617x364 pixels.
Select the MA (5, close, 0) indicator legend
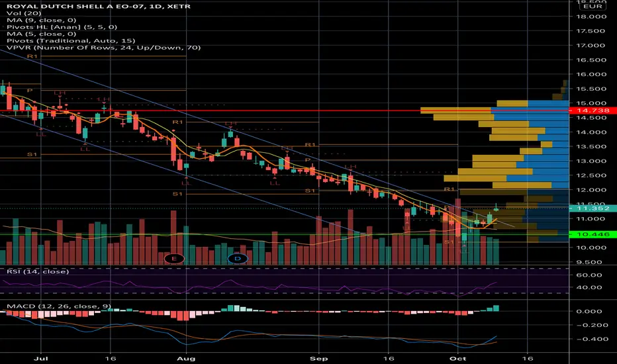(x=41, y=34)
